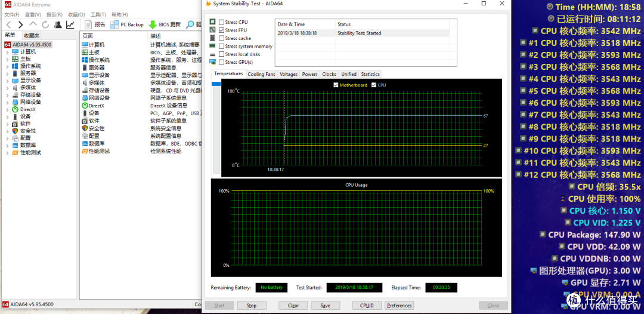Expand the 操作系统 tree node

(7, 66)
